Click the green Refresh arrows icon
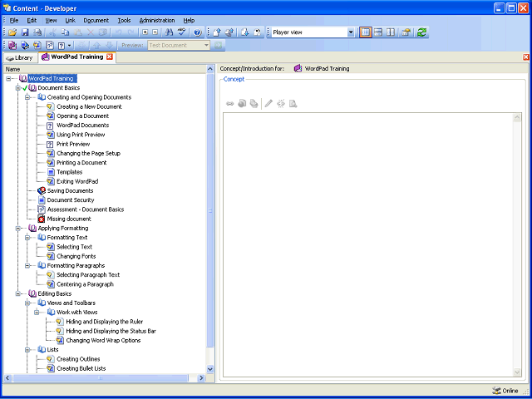 [x=421, y=32]
